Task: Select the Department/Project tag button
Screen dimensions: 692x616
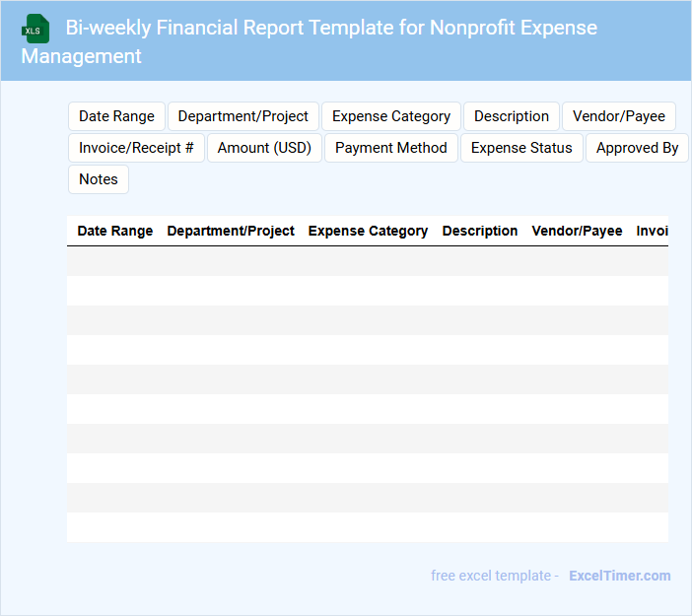Action: click(x=243, y=116)
